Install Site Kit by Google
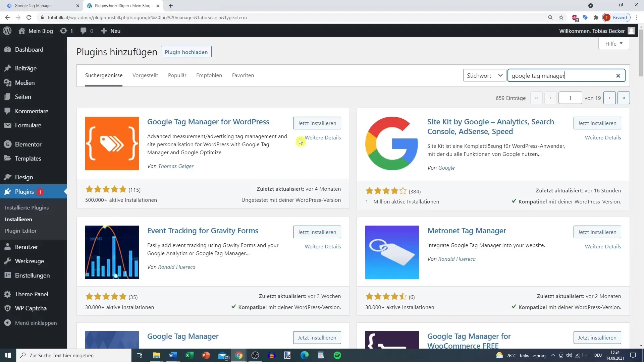This screenshot has height=362, width=644. [x=597, y=123]
